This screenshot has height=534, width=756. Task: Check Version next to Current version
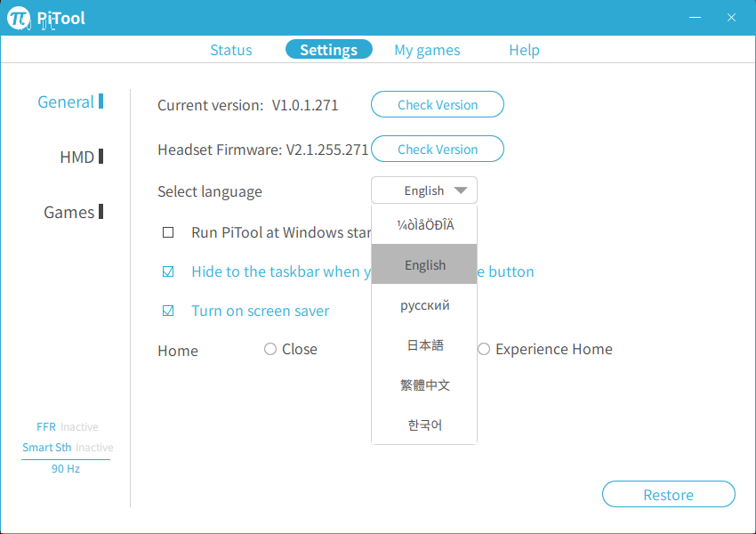click(x=438, y=104)
